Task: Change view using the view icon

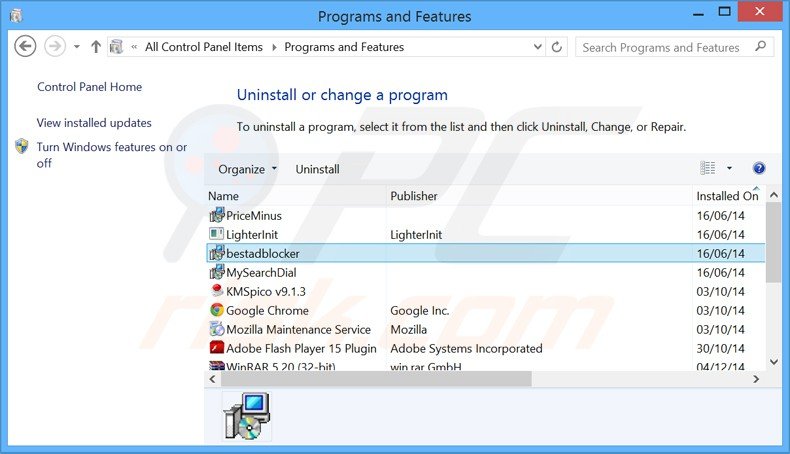Action: 707,168
